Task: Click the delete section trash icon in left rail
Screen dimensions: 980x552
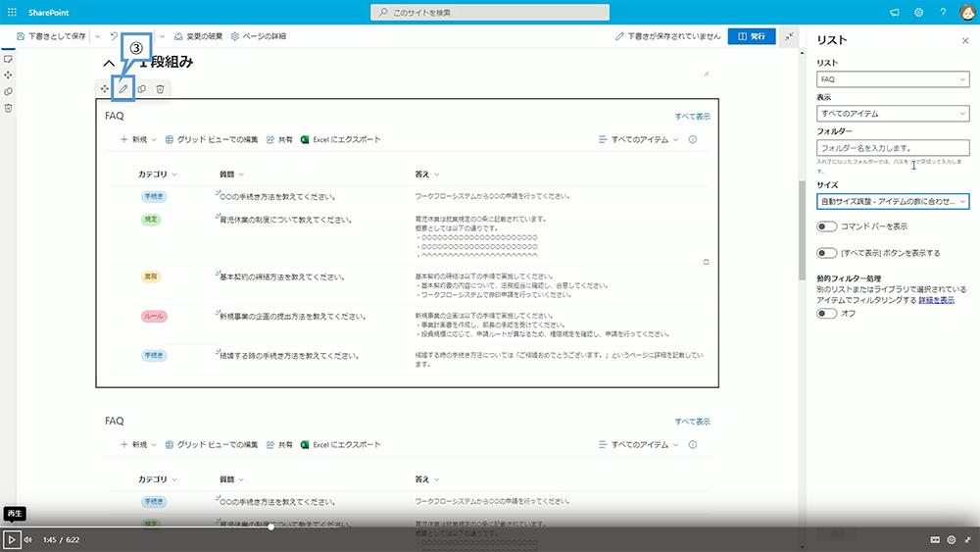Action: (x=8, y=108)
